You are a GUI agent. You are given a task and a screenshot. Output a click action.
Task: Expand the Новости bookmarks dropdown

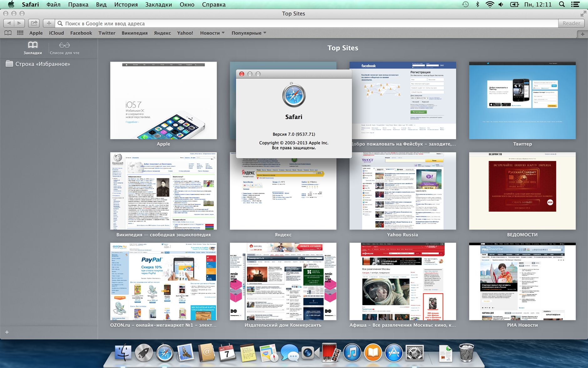pos(212,33)
